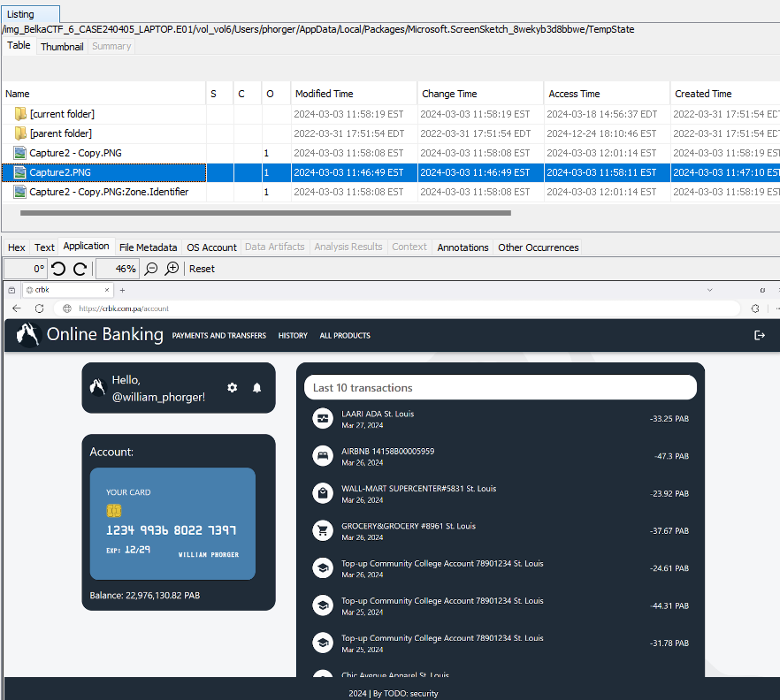This screenshot has width=780, height=700.
Task: Click the browser back arrow
Action: click(x=17, y=308)
